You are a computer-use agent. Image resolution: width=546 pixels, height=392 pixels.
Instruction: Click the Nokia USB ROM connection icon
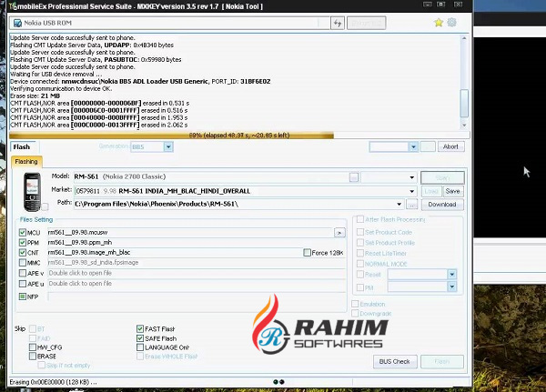17,23
